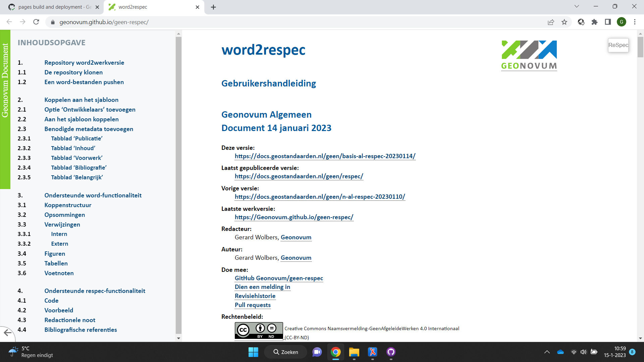Open the clock and date flyout
644x362 pixels.
pyautogui.click(x=615, y=352)
